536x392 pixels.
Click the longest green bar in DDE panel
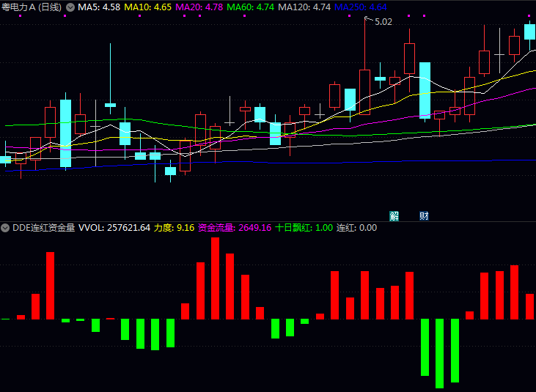click(439, 353)
